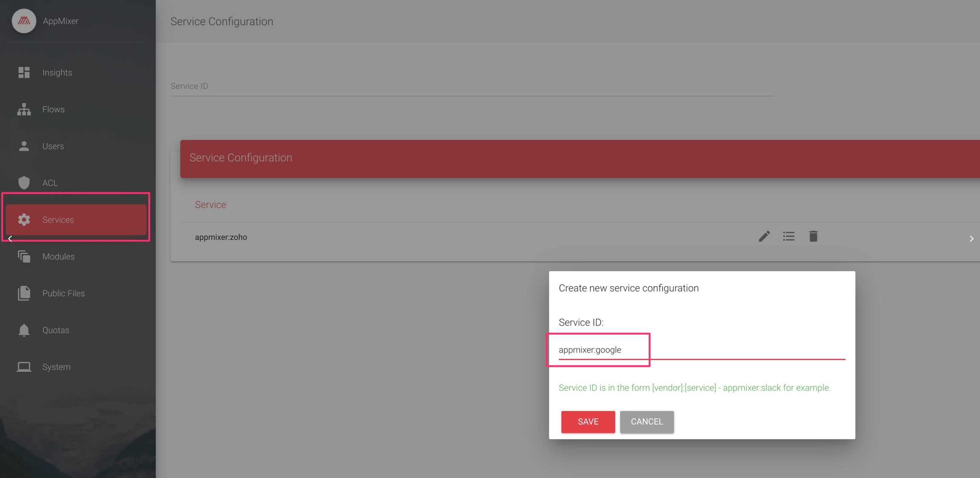The image size is (980, 478).
Task: Go to Public Files section
Action: (x=63, y=293)
